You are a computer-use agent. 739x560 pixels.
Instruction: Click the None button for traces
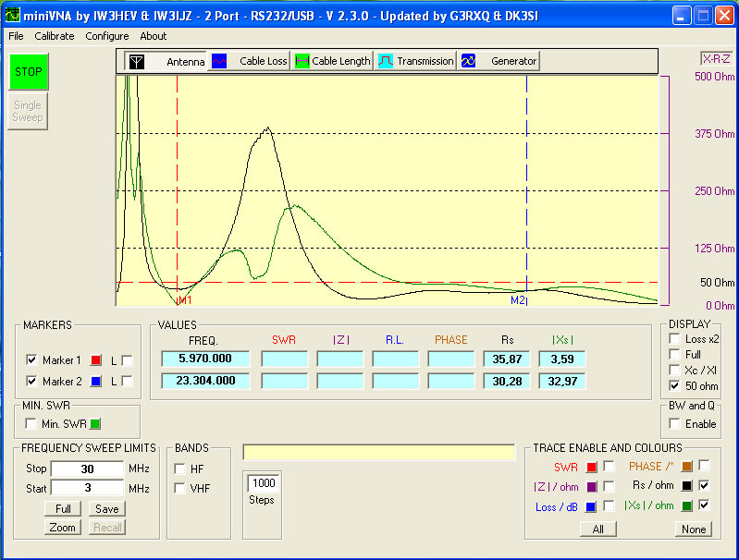693,530
